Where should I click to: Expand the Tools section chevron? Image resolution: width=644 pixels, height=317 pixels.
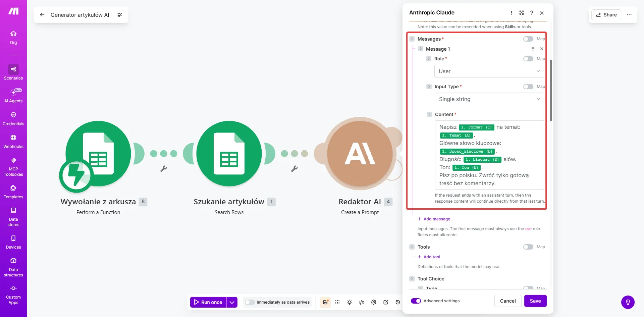click(412, 247)
